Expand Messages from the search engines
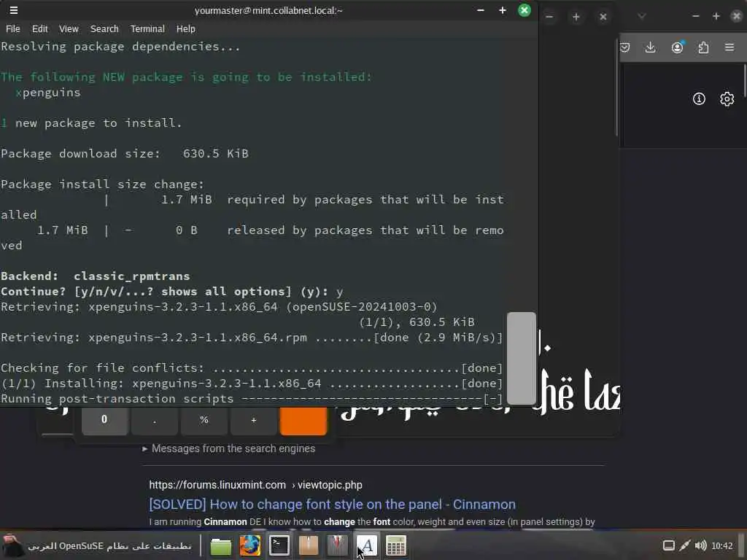Image resolution: width=747 pixels, height=560 pixels. pos(228,448)
